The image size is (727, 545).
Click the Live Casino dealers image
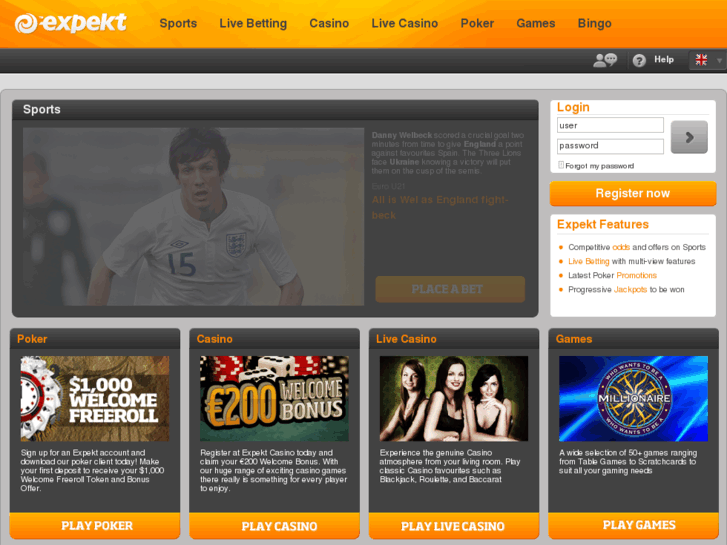click(453, 398)
